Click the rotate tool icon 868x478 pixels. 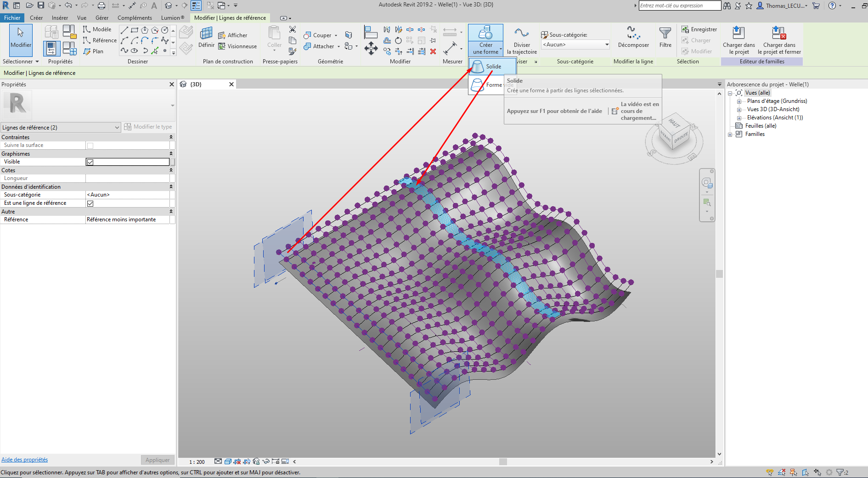tap(398, 40)
